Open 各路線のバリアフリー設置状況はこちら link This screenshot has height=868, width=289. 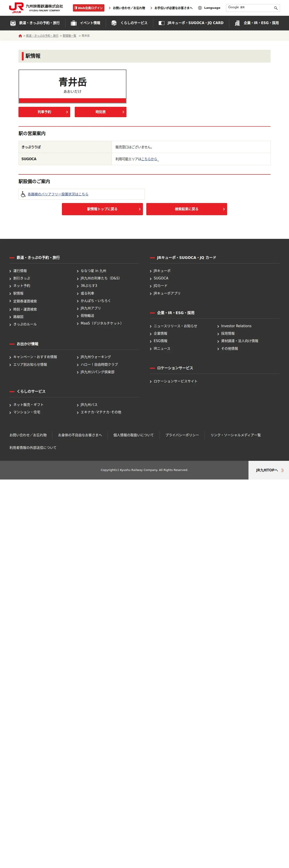[x=58, y=194]
